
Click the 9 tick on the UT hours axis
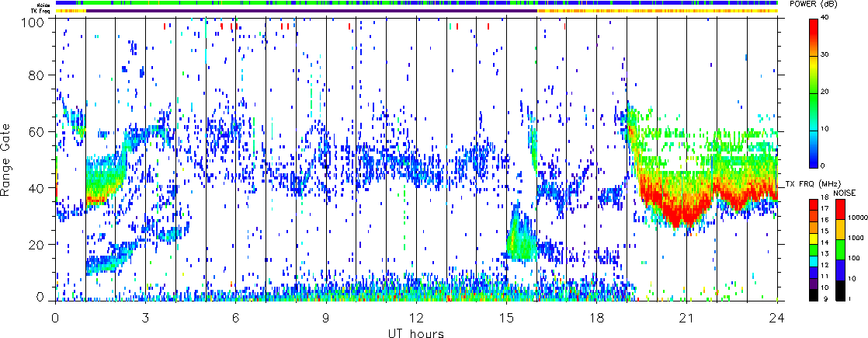[326, 318]
